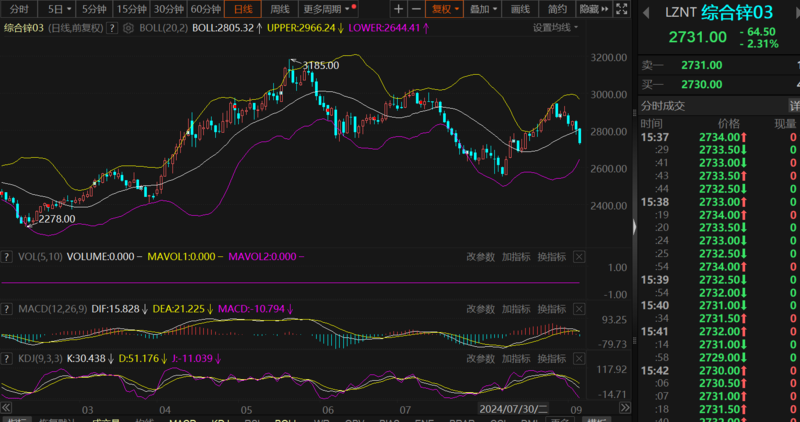Click the help question mark next to BOLL
The image size is (800, 422).
point(112,28)
